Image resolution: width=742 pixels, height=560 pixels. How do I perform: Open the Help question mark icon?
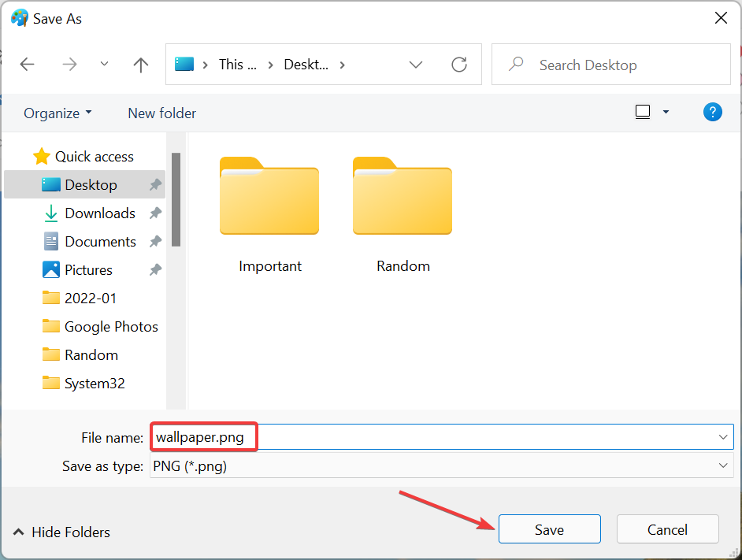tap(712, 112)
